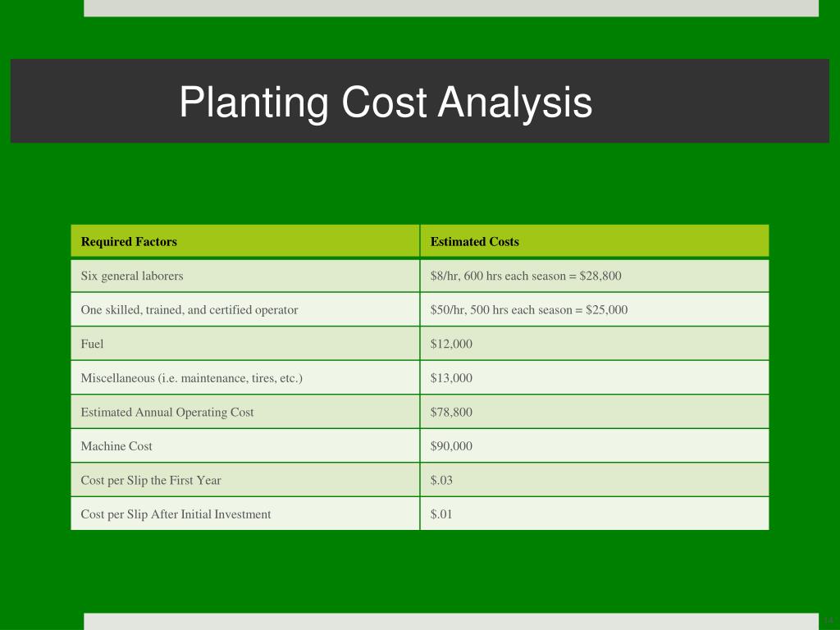The width and height of the screenshot is (840, 630).
Task: Select the '$12,000' fuel cost cell
Action: (595, 344)
